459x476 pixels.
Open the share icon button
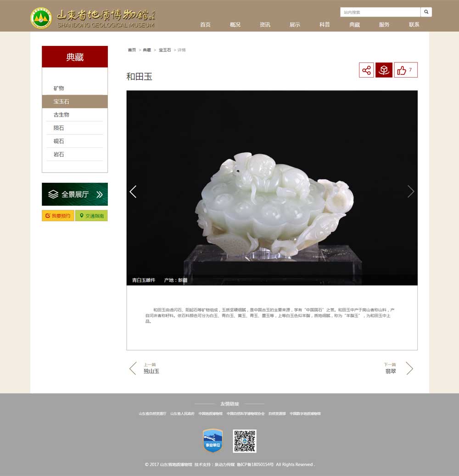pyautogui.click(x=366, y=70)
